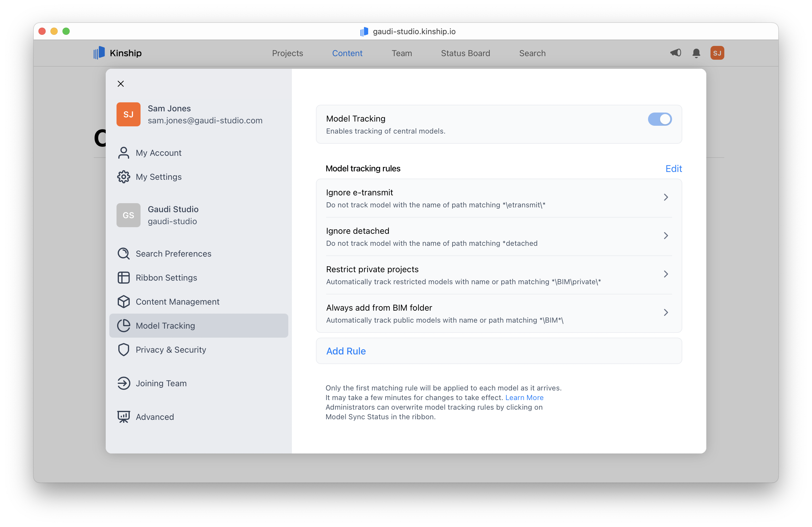Click the Joining Team arrow icon
The height and width of the screenshot is (527, 812).
click(x=123, y=383)
